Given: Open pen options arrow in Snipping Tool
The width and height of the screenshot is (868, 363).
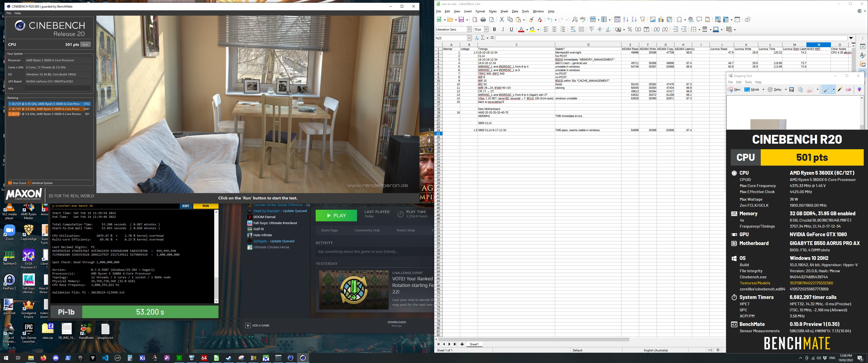Looking at the screenshot, I should 834,89.
